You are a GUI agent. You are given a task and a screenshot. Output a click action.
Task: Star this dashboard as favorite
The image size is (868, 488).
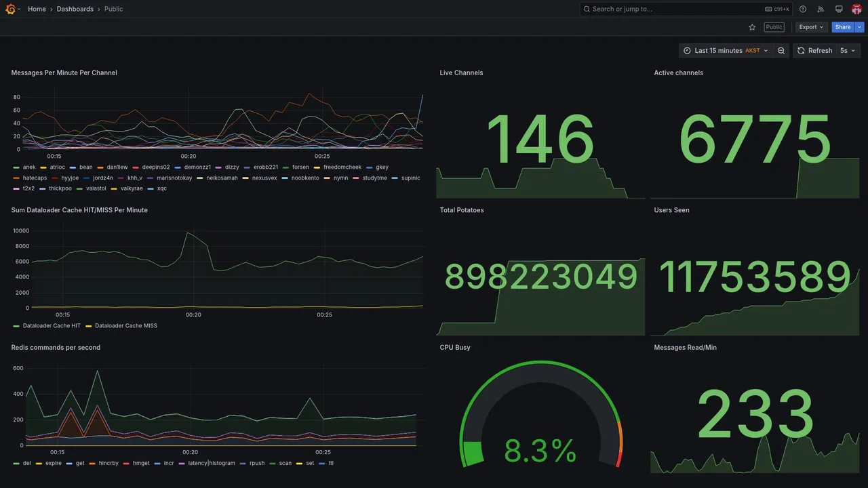[x=752, y=27]
